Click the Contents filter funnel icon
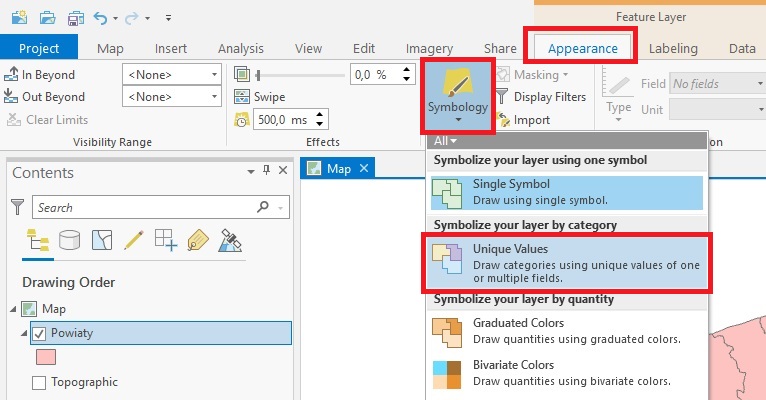The width and height of the screenshot is (766, 400). 17,207
